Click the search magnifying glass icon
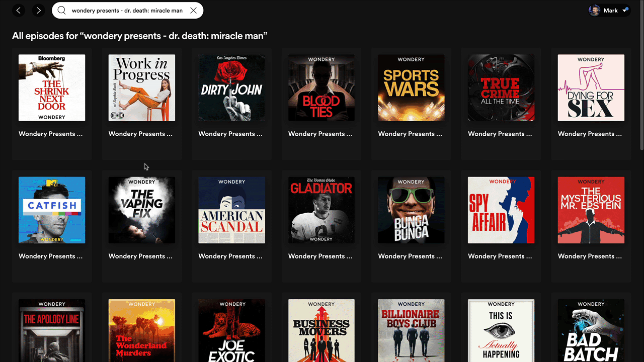 coord(61,10)
